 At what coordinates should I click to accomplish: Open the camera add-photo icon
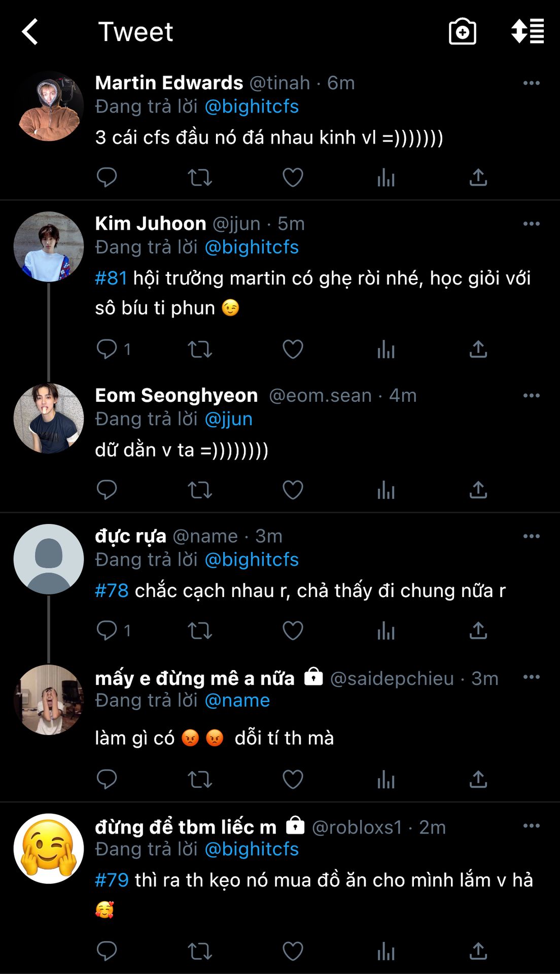462,31
